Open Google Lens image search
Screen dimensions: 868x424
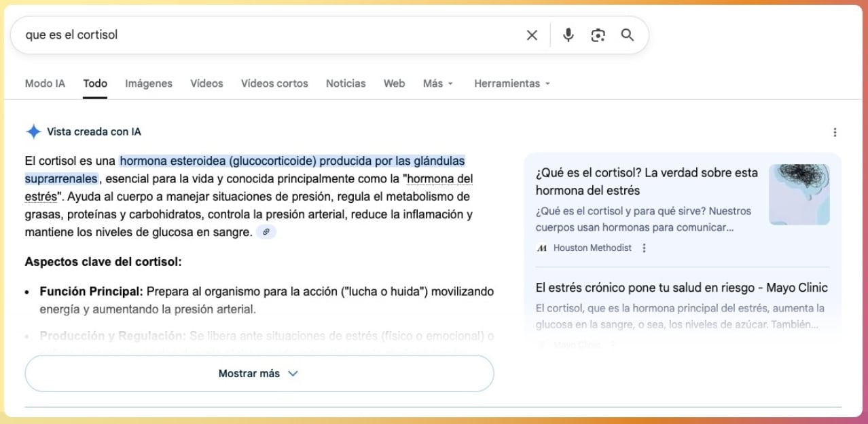pos(598,35)
